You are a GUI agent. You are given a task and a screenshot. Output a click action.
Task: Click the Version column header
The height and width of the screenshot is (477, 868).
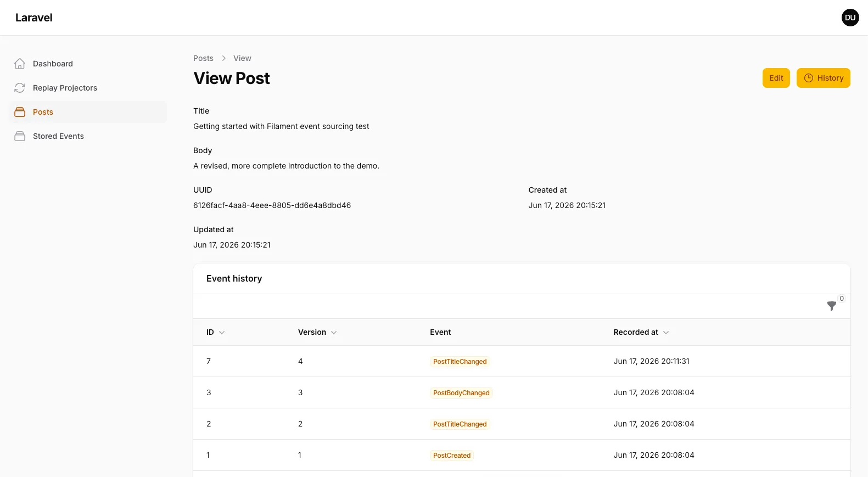point(317,332)
